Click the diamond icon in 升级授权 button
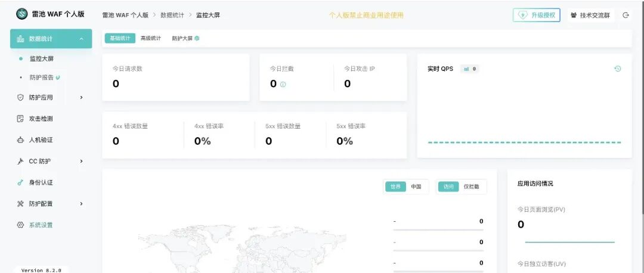Viewport: 644px width, 273px height. pos(522,15)
